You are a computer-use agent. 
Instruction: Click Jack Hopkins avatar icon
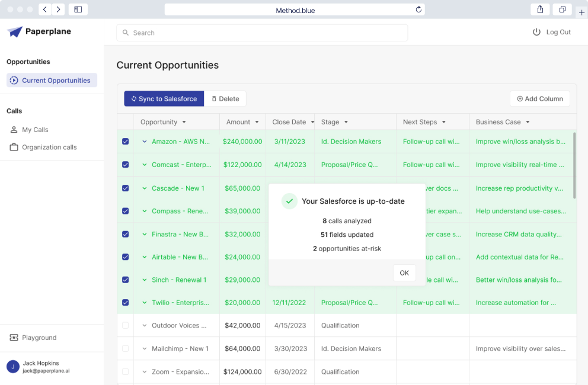tap(13, 367)
